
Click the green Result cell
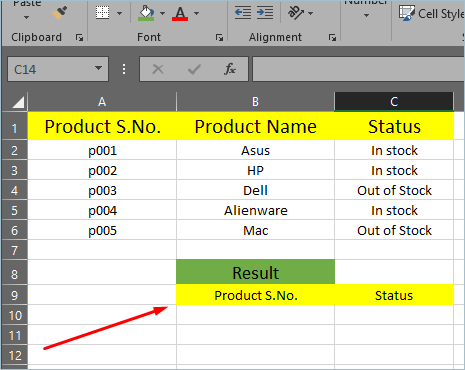coord(255,272)
